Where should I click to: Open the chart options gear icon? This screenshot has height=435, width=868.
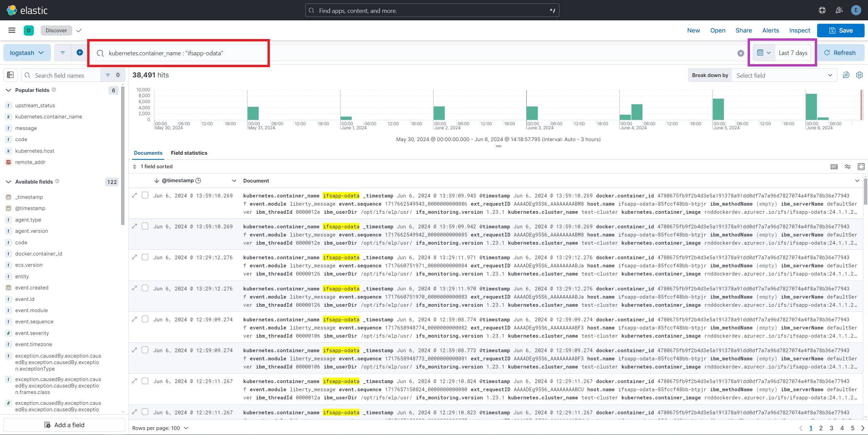pyautogui.click(x=860, y=75)
